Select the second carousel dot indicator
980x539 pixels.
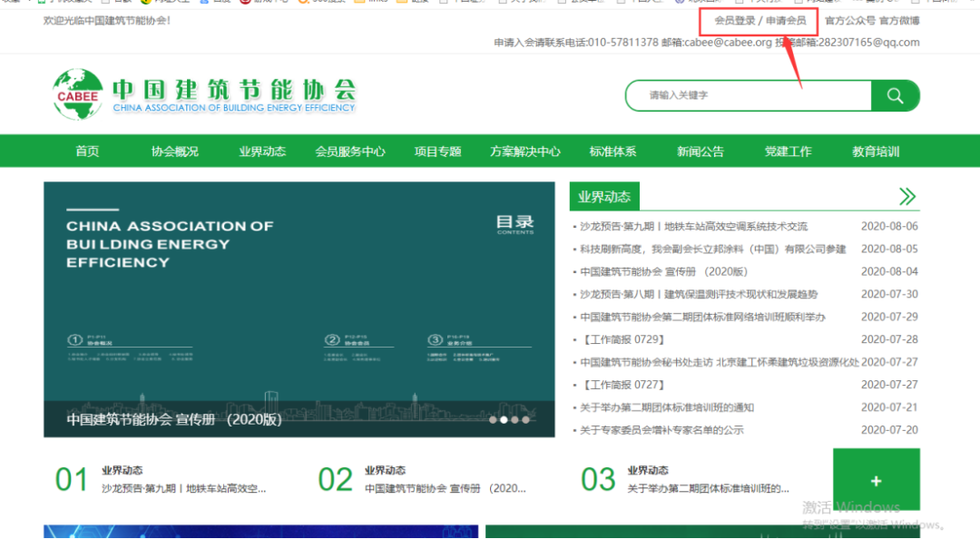click(504, 419)
